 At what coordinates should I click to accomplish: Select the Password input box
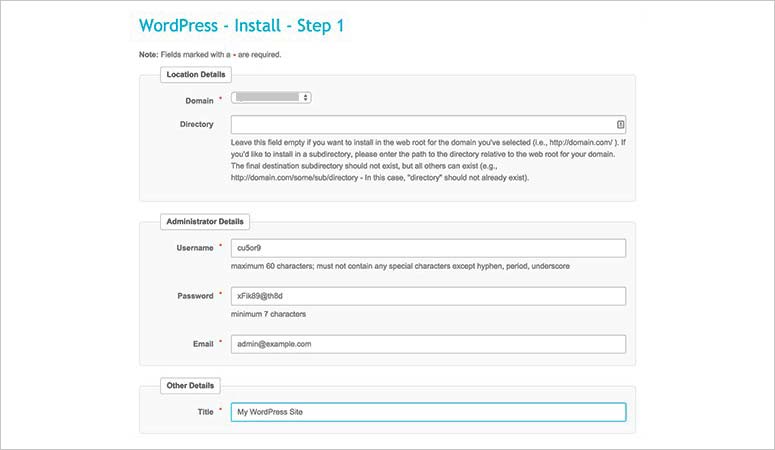coord(428,296)
